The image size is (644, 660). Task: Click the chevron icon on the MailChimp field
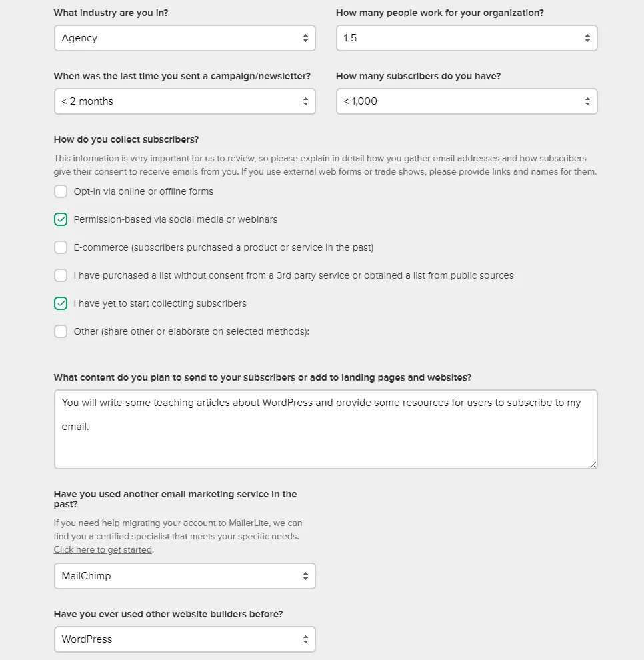click(x=306, y=575)
